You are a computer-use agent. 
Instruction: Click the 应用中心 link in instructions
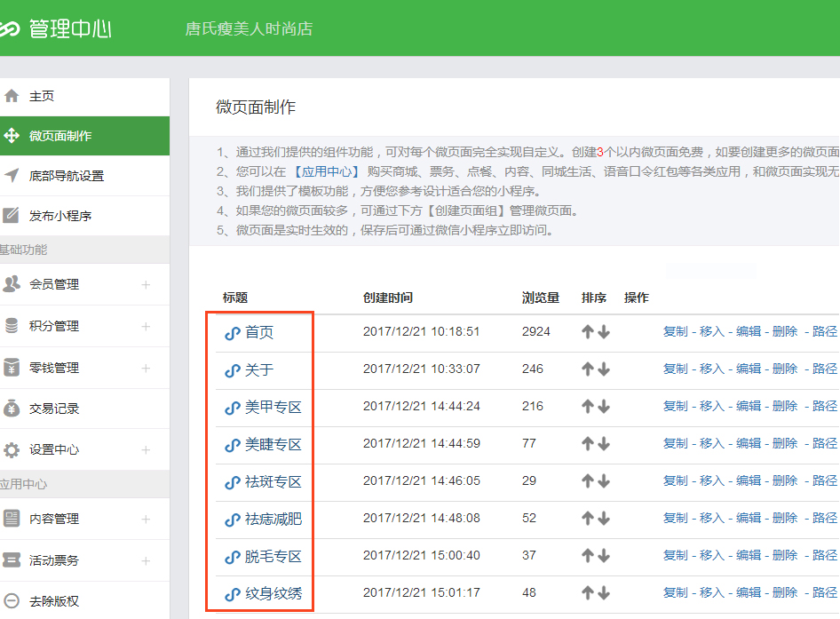(x=329, y=171)
